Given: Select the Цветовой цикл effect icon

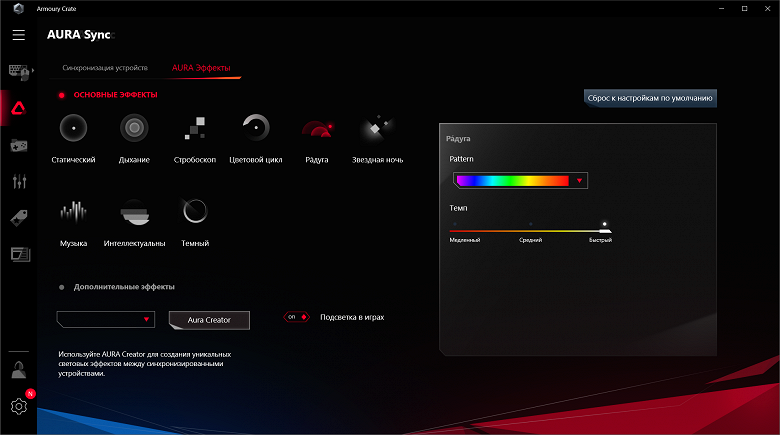Looking at the screenshot, I should pyautogui.click(x=256, y=128).
